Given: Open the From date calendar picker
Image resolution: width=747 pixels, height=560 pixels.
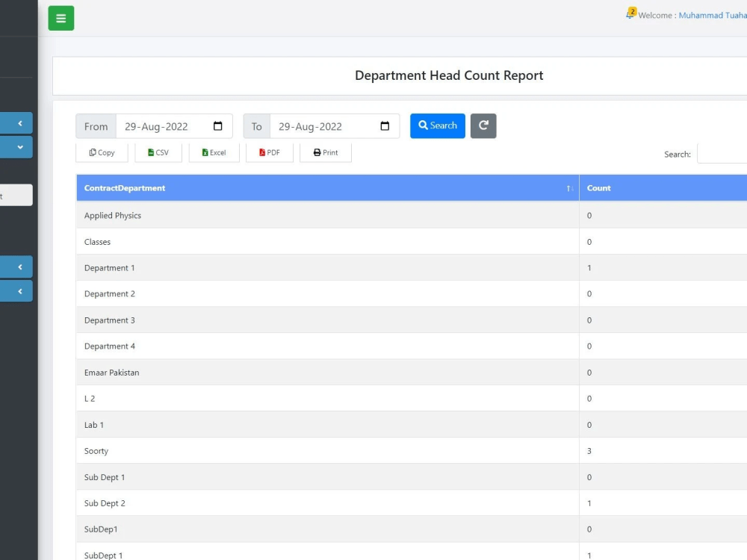Looking at the screenshot, I should [217, 126].
